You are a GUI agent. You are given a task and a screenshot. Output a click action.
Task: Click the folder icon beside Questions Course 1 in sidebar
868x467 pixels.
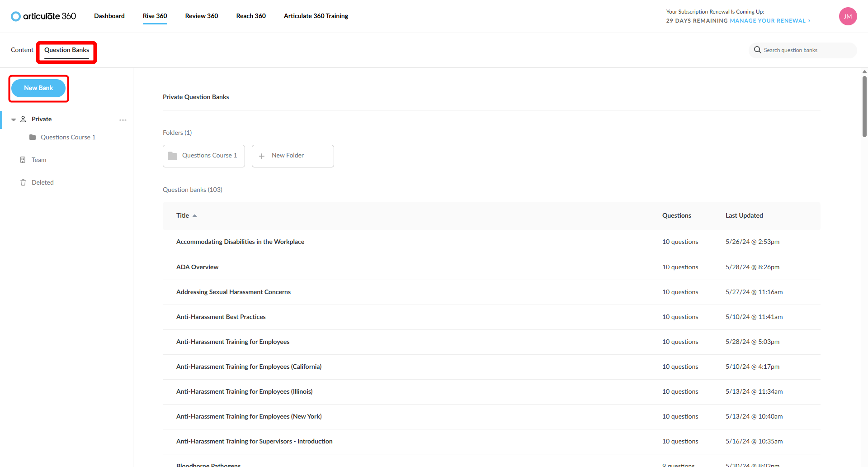(x=33, y=137)
